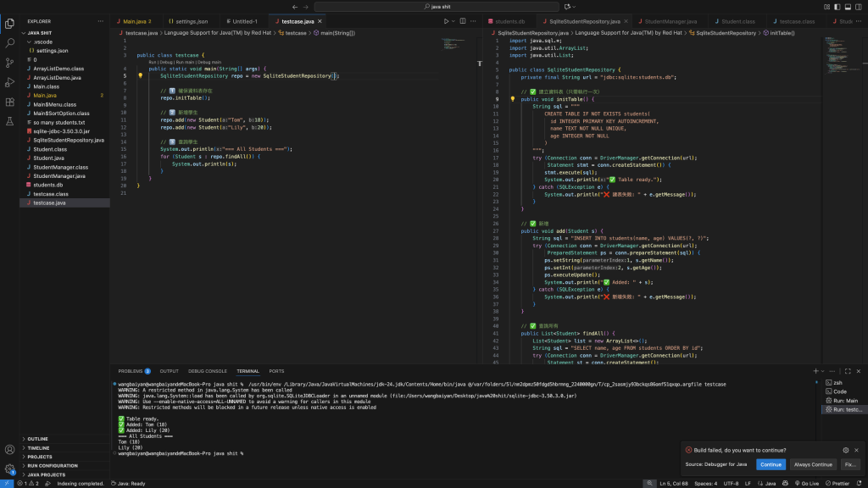The height and width of the screenshot is (488, 868).
Task: Open the Manage gear in activity bar
Action: [9, 469]
